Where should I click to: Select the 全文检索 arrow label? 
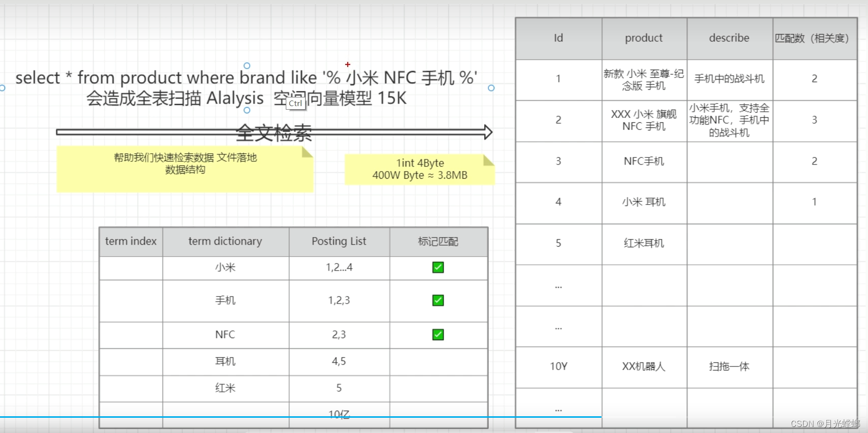click(x=274, y=133)
